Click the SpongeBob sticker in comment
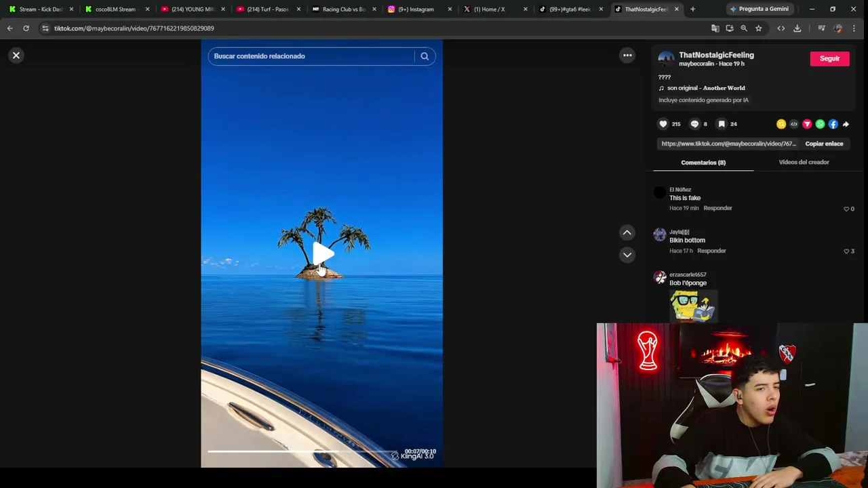This screenshot has height=488, width=868. tap(693, 306)
